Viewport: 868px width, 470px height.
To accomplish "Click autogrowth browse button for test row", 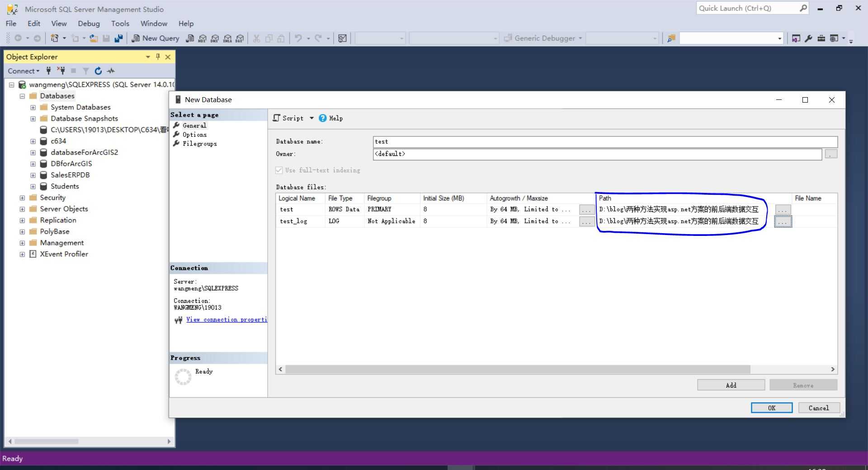I will (x=587, y=210).
